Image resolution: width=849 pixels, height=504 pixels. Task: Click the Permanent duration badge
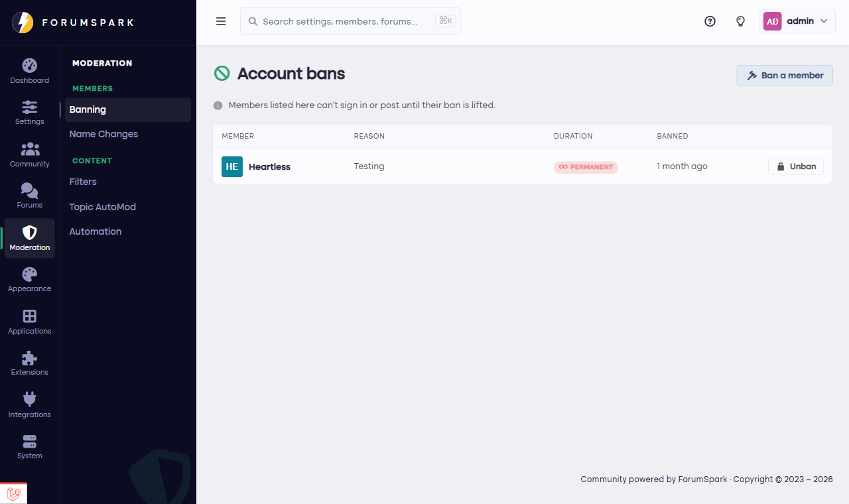click(586, 167)
